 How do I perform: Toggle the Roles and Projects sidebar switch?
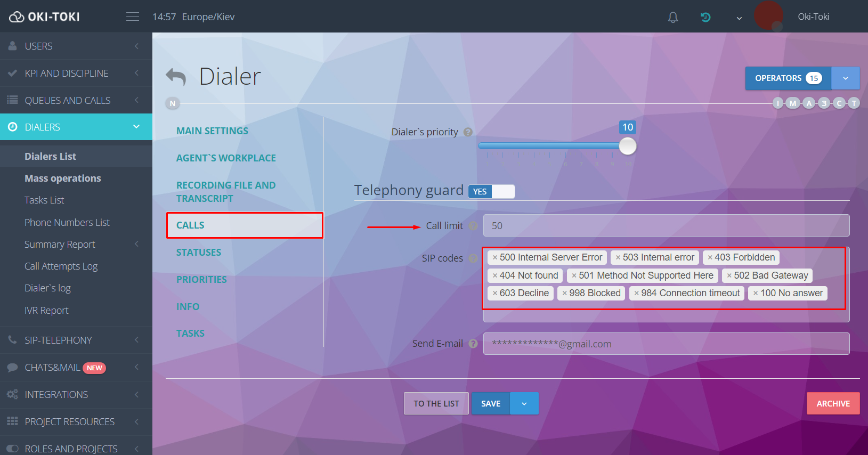point(12,449)
